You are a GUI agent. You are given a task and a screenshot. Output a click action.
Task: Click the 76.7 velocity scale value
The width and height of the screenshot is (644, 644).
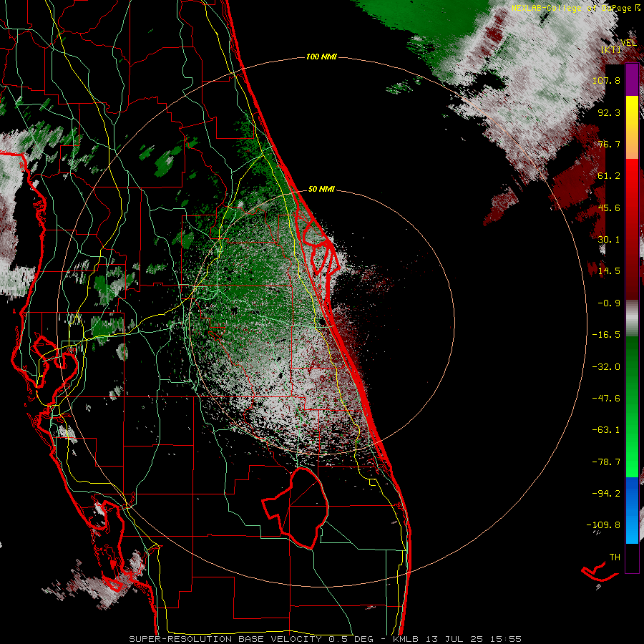pyautogui.click(x=609, y=144)
